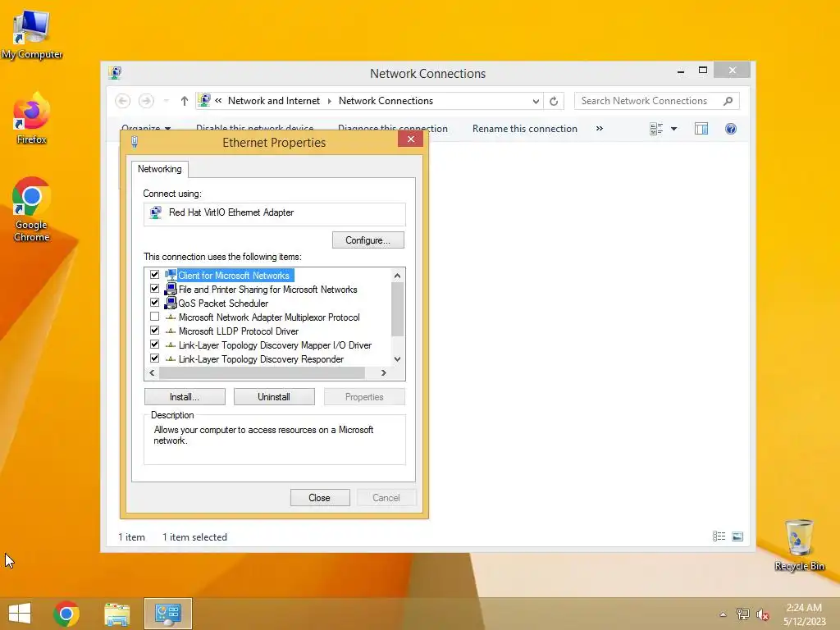Click Network Connections breadcrumb
This screenshot has height=630, width=840.
pyautogui.click(x=386, y=101)
